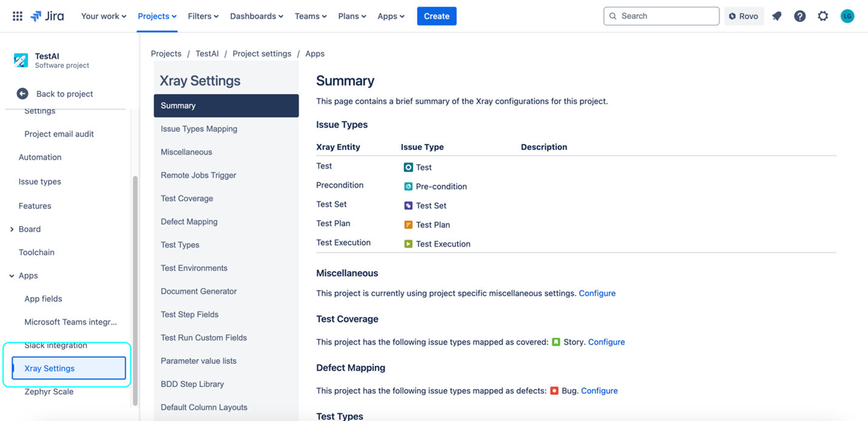
Task: Click the TestAI project avatar icon
Action: (21, 60)
